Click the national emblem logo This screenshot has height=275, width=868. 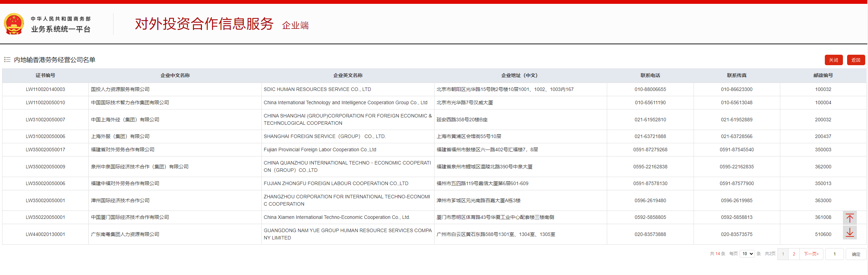click(14, 24)
